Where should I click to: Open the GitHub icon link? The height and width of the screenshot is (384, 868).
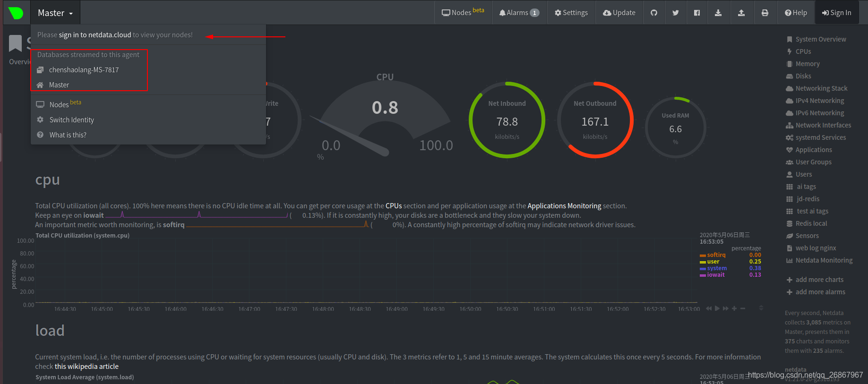tap(654, 13)
